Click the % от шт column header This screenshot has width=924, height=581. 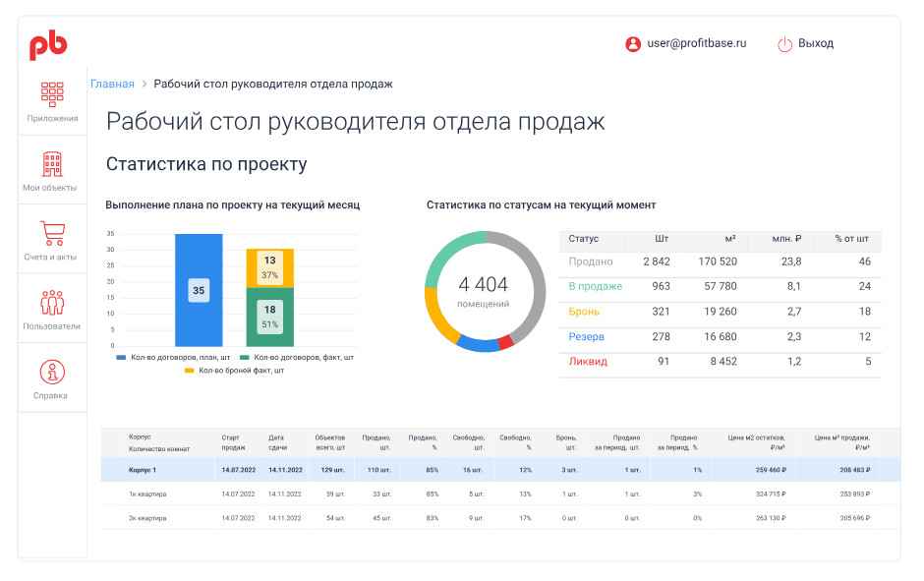[851, 239]
